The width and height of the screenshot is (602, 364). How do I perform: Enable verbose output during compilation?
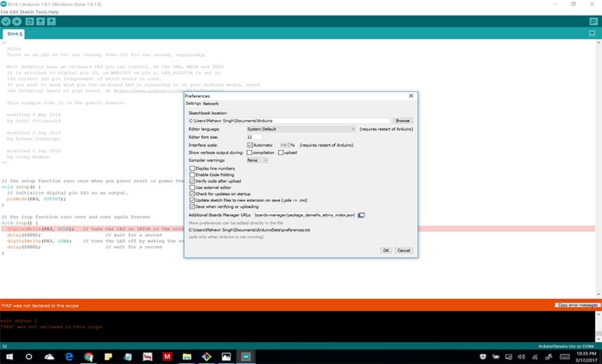tap(250, 153)
